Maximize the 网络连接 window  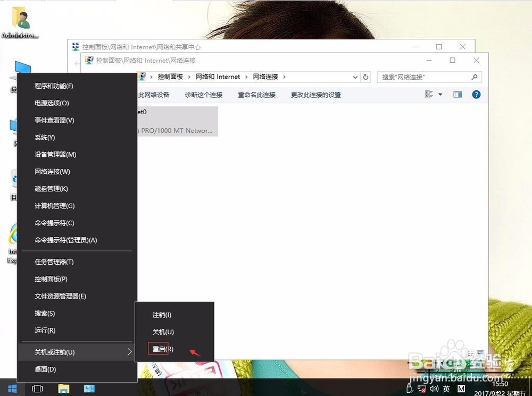(453, 61)
